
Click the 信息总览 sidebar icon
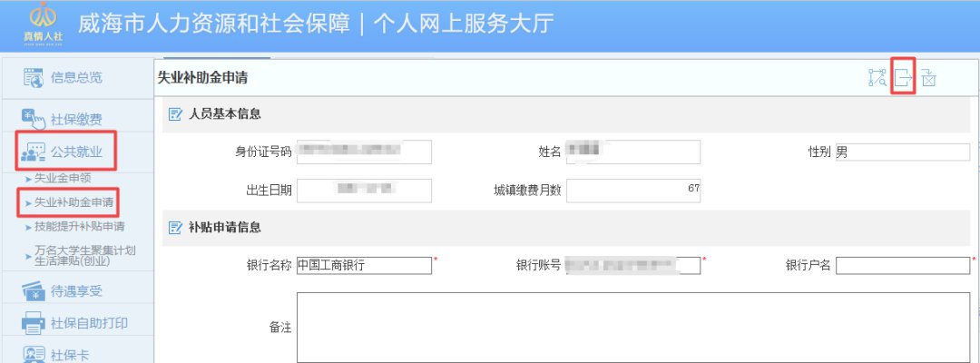tap(34, 78)
